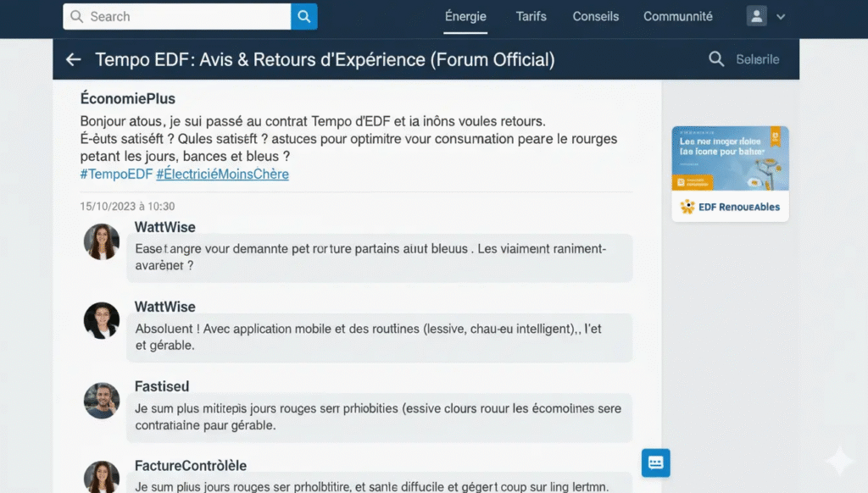
Task: Click the #TempoEDF hashtag link
Action: point(114,174)
